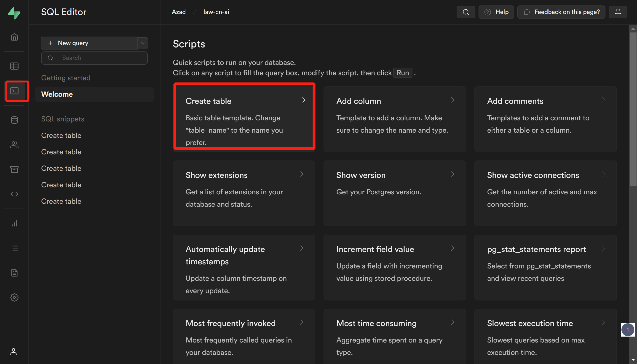Click the search magnifier button in header
Image resolution: width=637 pixels, height=364 pixels.
(x=466, y=12)
